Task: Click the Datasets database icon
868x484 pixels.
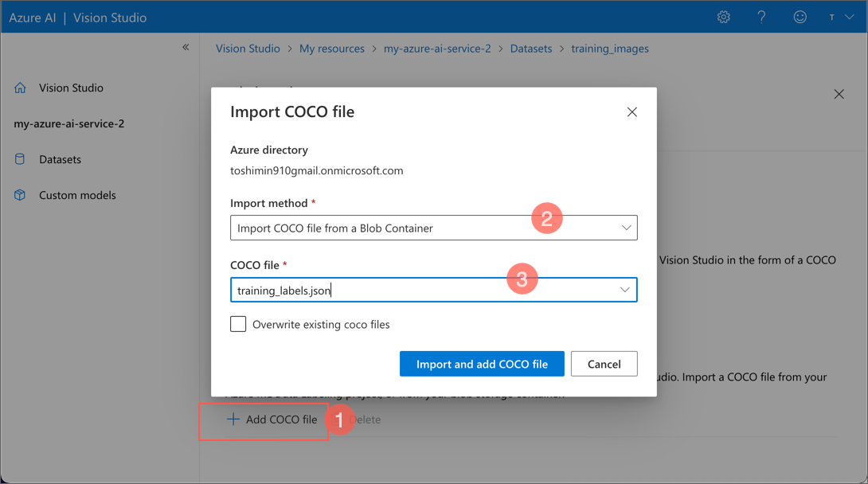Action: pos(19,159)
